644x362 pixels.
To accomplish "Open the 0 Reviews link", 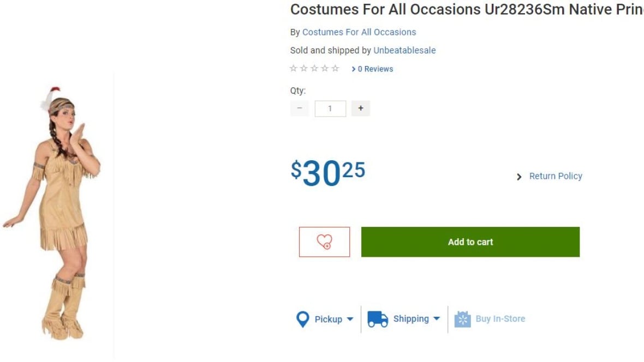I will [375, 69].
